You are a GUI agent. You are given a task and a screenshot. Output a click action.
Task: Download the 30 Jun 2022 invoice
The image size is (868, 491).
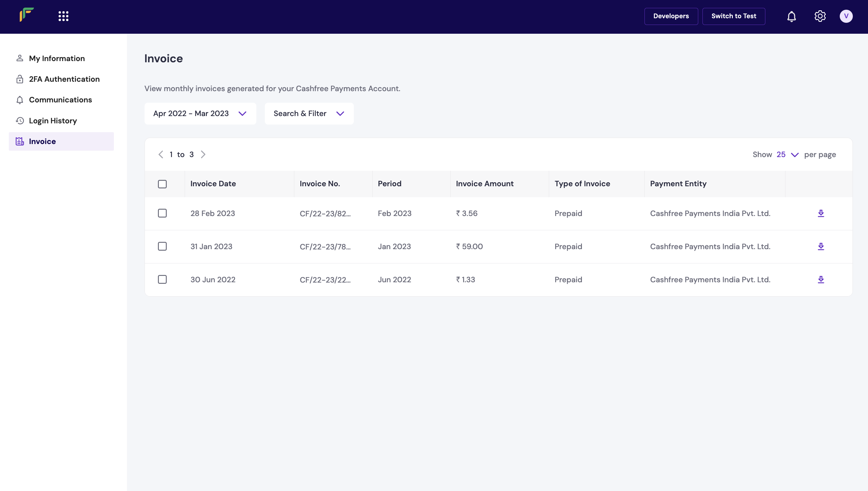point(821,279)
